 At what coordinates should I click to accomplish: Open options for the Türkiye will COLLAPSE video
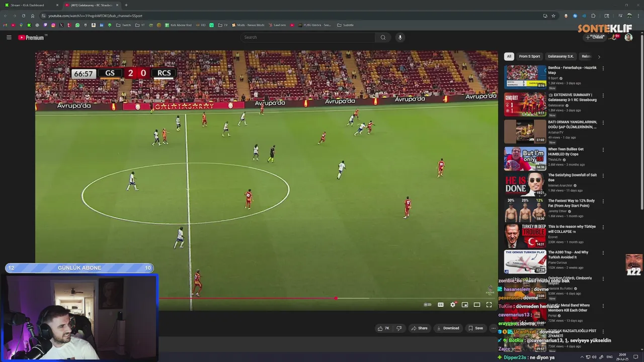[x=603, y=227]
